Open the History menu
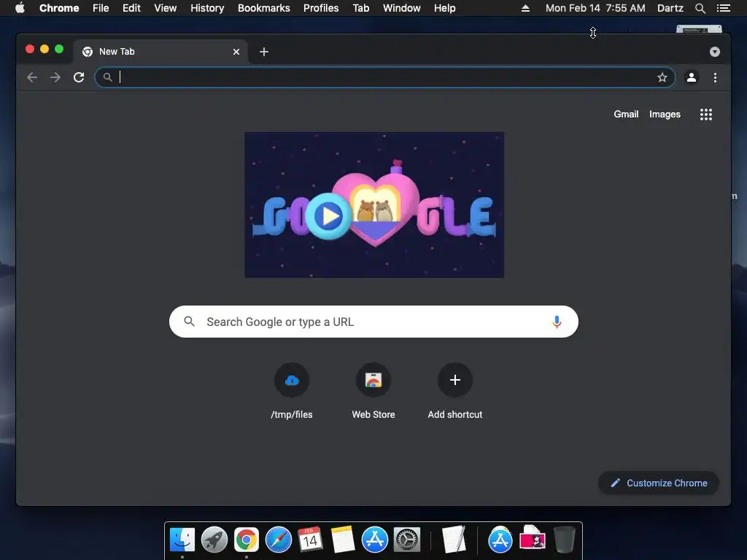Viewport: 747px width, 560px height. [207, 8]
